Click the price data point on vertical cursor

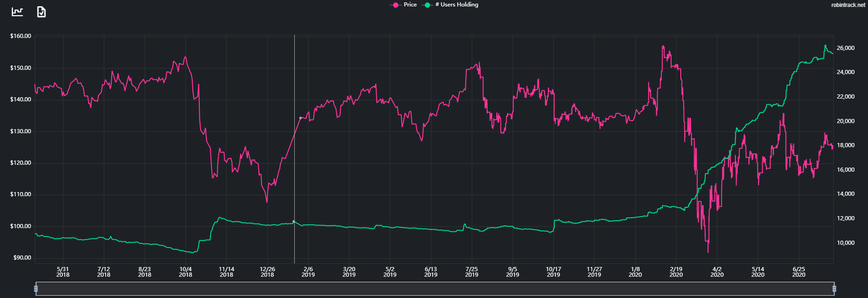(301, 118)
